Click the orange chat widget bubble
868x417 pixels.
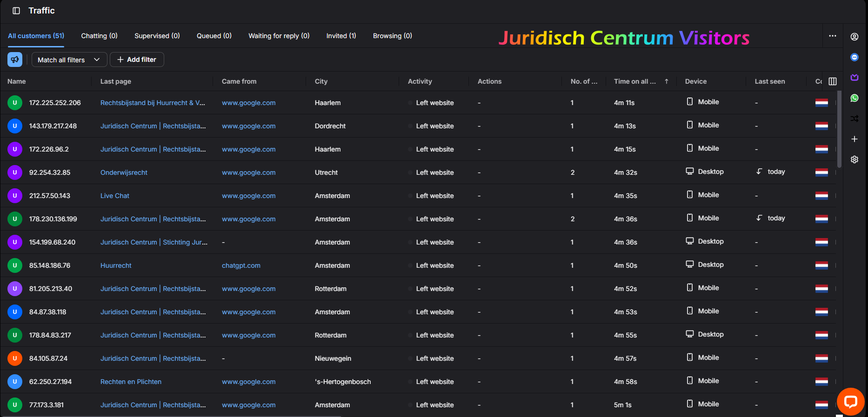pos(850,401)
